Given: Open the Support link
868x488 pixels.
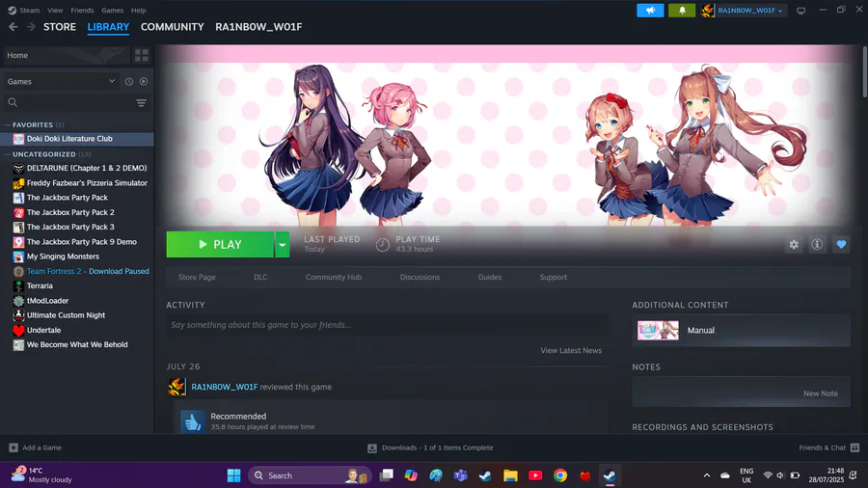Looking at the screenshot, I should [x=553, y=277].
